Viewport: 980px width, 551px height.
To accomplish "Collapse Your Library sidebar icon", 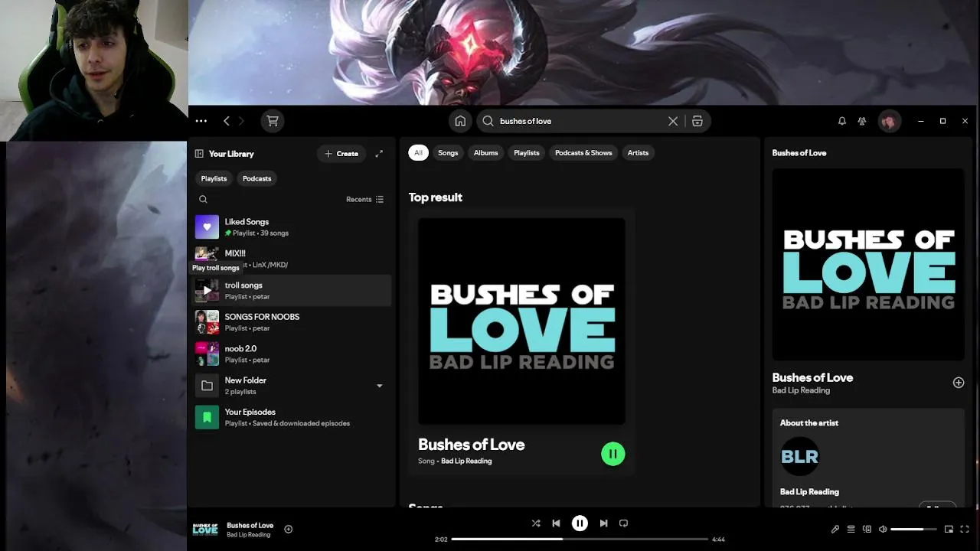I will [199, 154].
